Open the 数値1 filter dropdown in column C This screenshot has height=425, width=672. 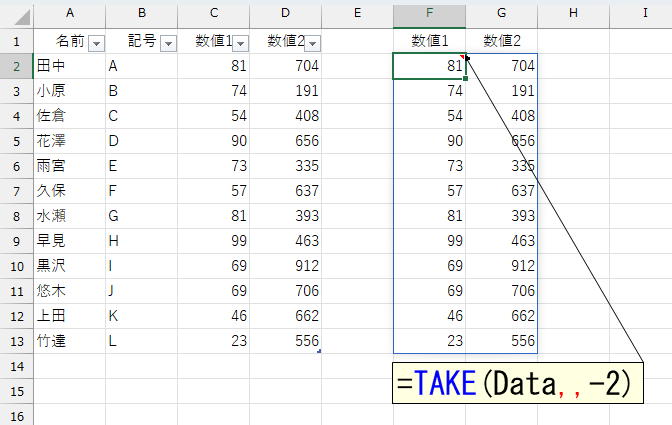click(x=240, y=43)
